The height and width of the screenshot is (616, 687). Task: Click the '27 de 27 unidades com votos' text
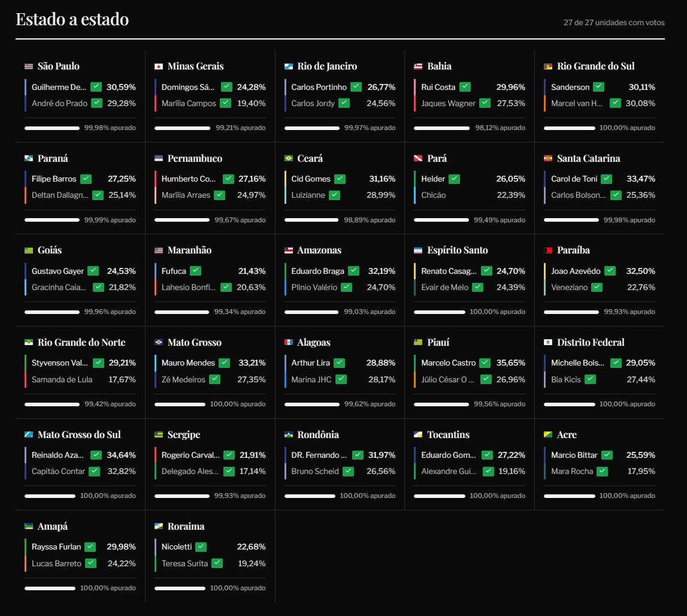click(614, 22)
